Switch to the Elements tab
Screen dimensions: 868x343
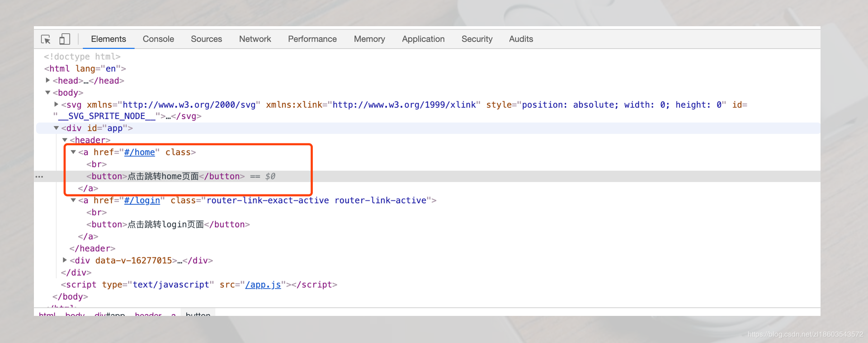click(x=108, y=39)
